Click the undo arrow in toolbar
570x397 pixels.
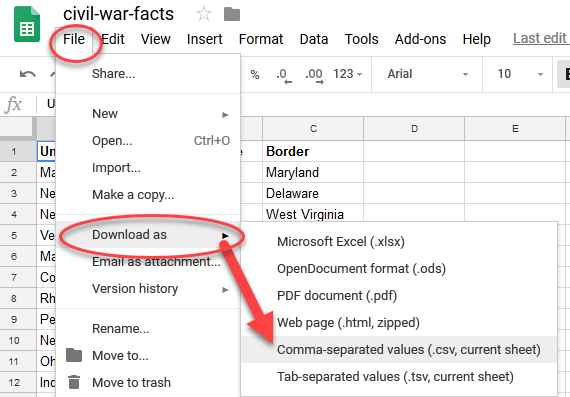point(28,74)
